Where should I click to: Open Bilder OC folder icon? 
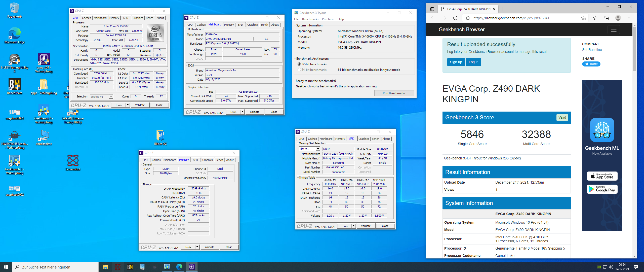(x=160, y=138)
